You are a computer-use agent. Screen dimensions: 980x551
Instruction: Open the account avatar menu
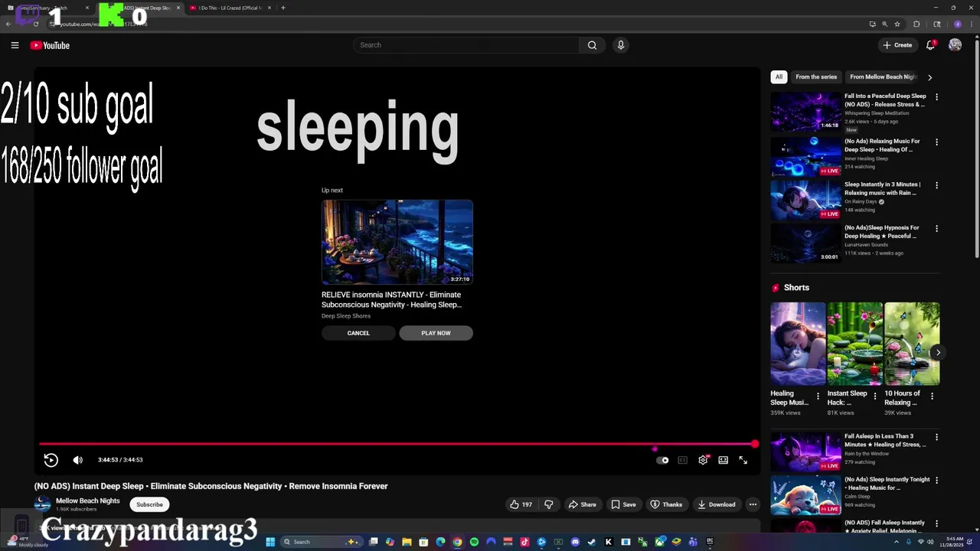point(955,45)
